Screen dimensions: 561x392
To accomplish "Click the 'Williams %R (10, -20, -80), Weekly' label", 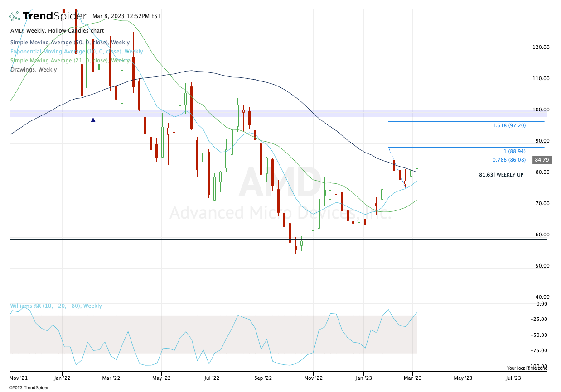I will click(x=56, y=306).
